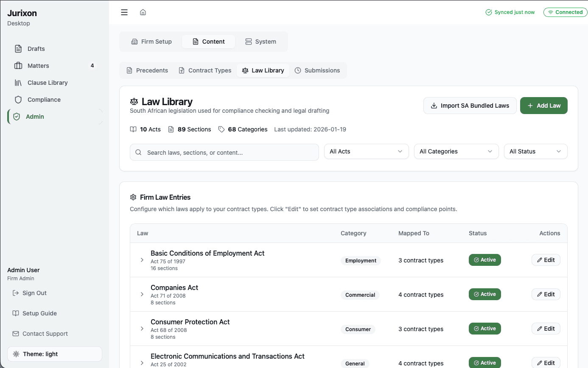This screenshot has width=588, height=368.
Task: Click the hamburger menu icon
Action: coord(124,12)
